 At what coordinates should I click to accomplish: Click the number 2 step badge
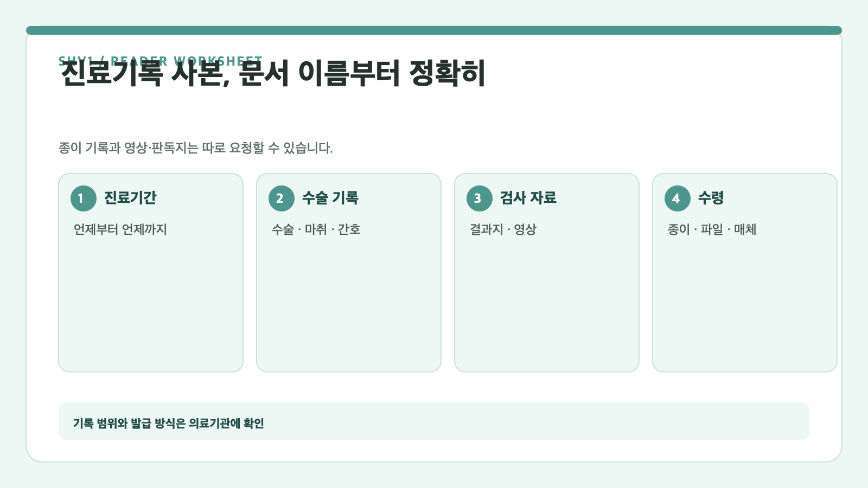(x=282, y=198)
